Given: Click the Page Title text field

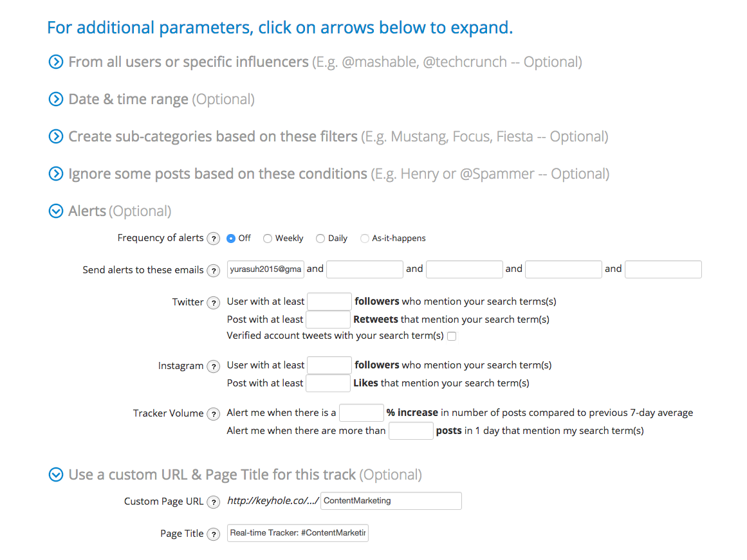Looking at the screenshot, I should point(298,533).
